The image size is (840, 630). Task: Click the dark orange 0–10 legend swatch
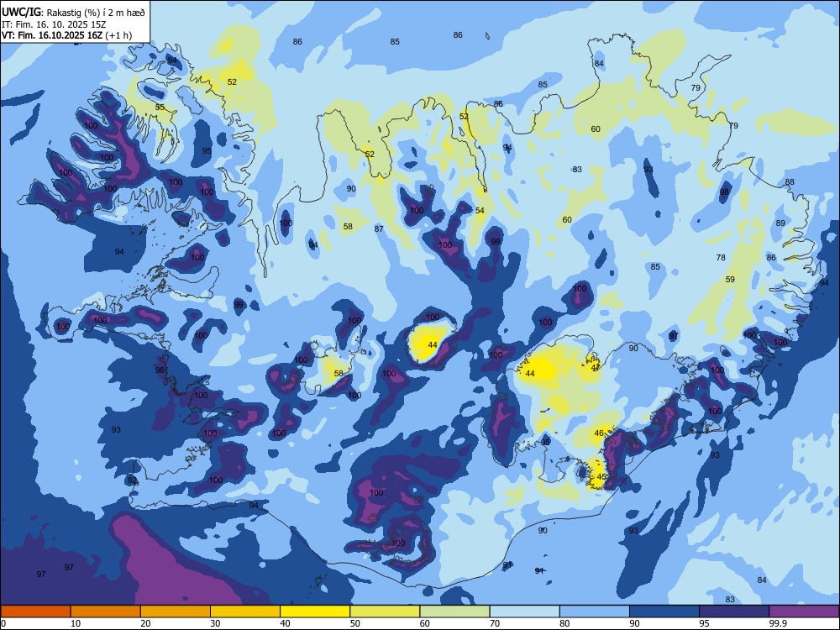coord(35,612)
